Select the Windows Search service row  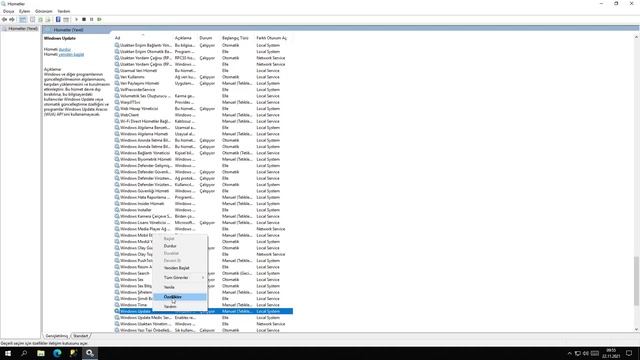203,273
